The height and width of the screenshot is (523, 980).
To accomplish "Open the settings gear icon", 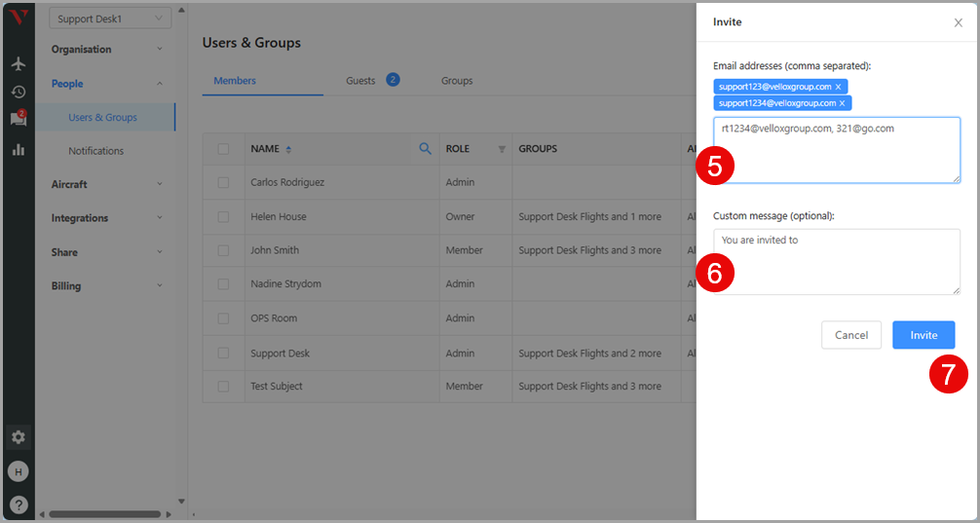I will click(x=19, y=437).
